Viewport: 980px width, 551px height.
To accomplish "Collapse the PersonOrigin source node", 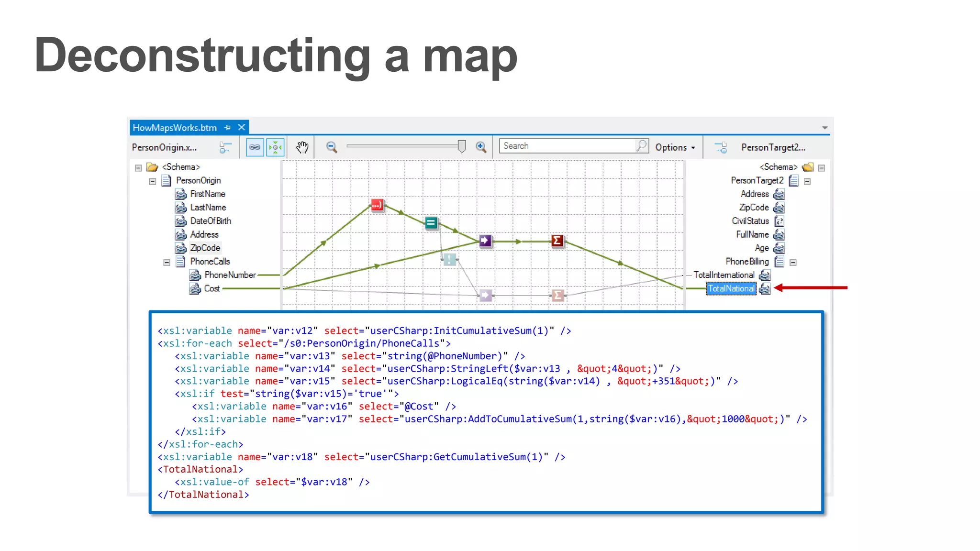I will coord(153,181).
